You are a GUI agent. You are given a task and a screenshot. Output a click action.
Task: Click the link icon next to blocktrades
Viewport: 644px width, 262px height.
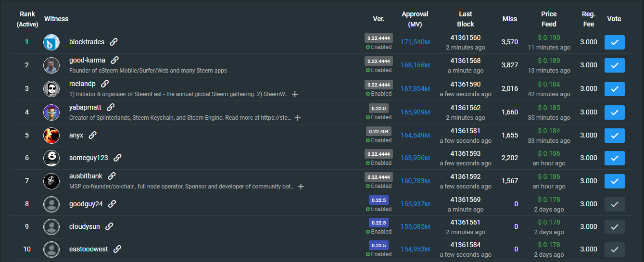(114, 42)
